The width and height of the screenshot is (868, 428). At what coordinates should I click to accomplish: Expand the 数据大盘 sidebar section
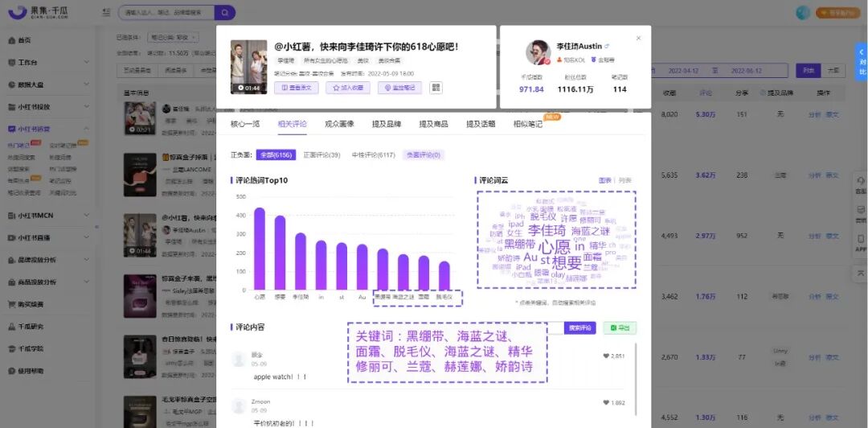49,84
